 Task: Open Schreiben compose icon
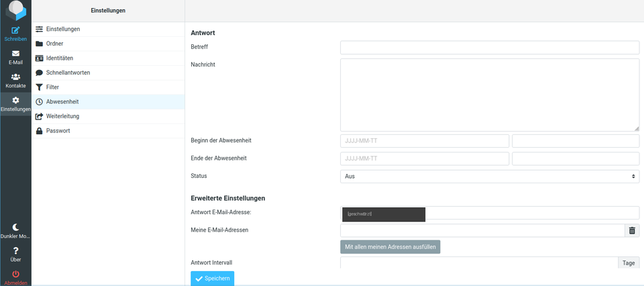coord(15,30)
